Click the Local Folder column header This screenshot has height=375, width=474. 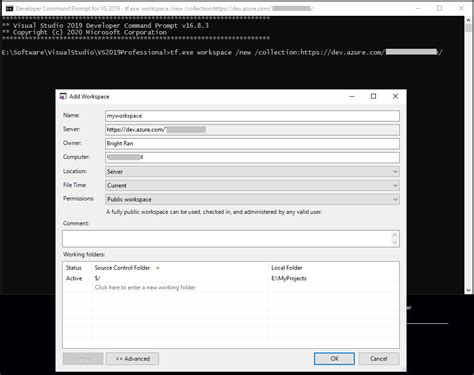287,268
